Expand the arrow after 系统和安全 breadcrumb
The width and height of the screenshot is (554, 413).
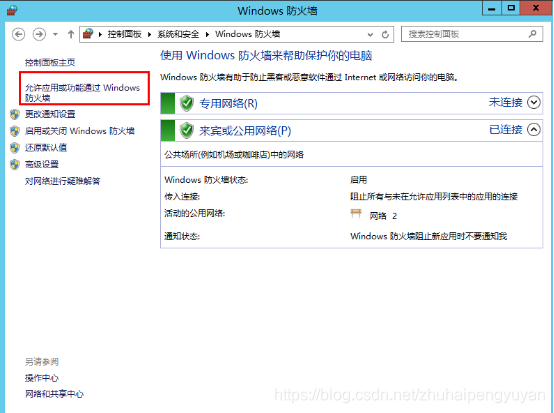pos(207,34)
